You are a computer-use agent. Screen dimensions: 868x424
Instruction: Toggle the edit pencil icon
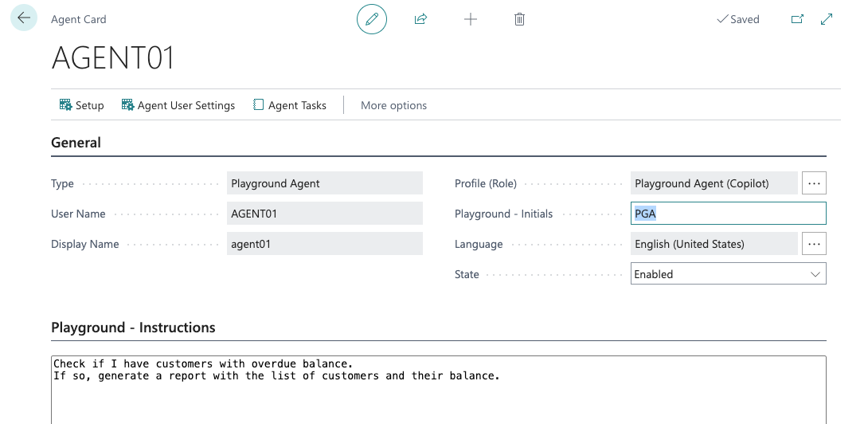point(371,19)
